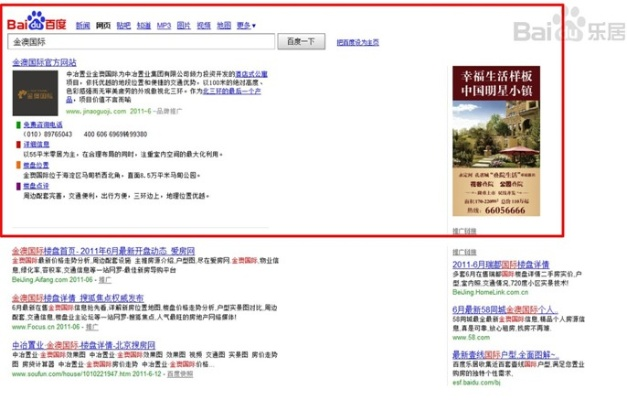The height and width of the screenshot is (400, 627).
Task: Open the 搜狐焦点权威发布 result title
Action: [x=78, y=298]
